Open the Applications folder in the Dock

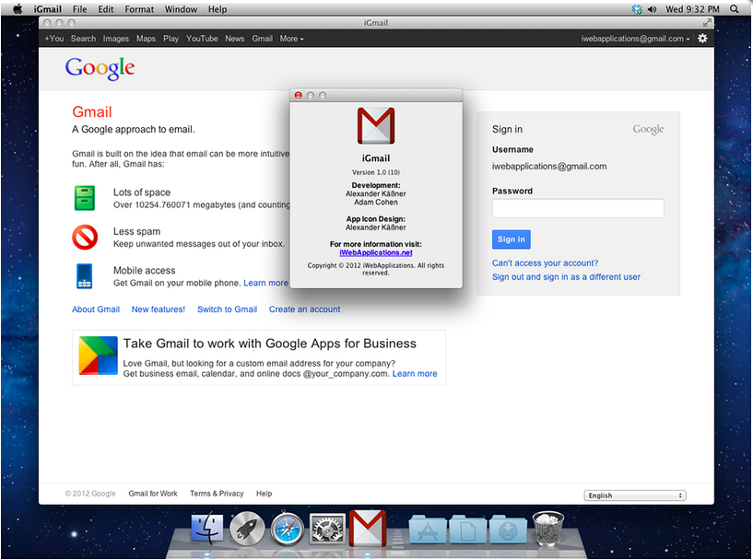tap(428, 530)
